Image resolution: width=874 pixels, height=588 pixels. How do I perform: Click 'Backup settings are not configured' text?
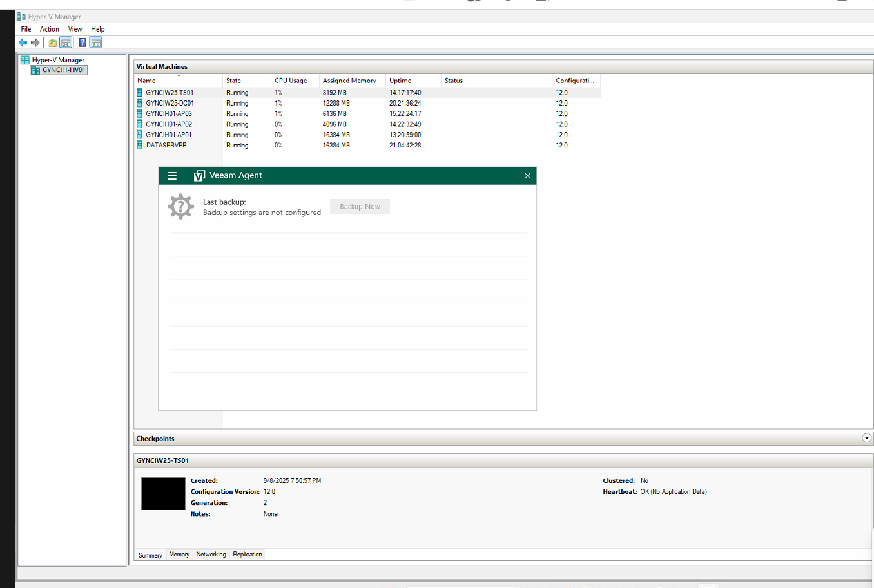[262, 213]
